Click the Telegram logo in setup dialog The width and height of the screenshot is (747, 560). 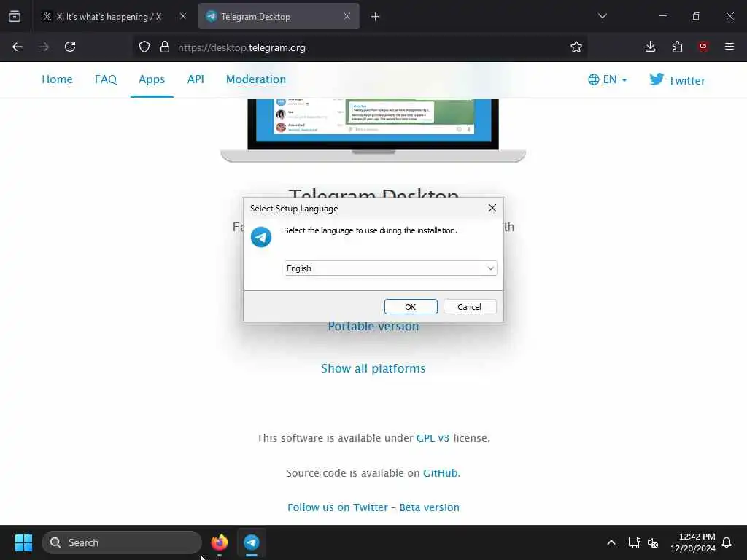[x=261, y=237]
